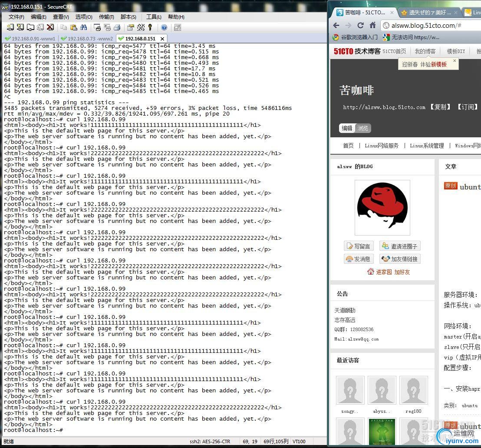Select the 苦咖啡 - 51CTO browser tab
Viewport: 481px width, 448px height.
point(364,13)
